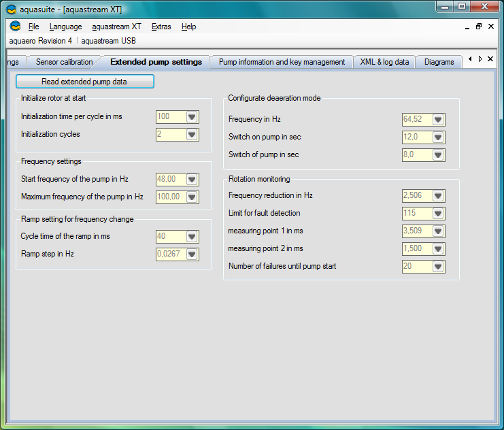504x430 pixels.
Task: Open the aquastream XT menu
Action: click(116, 27)
